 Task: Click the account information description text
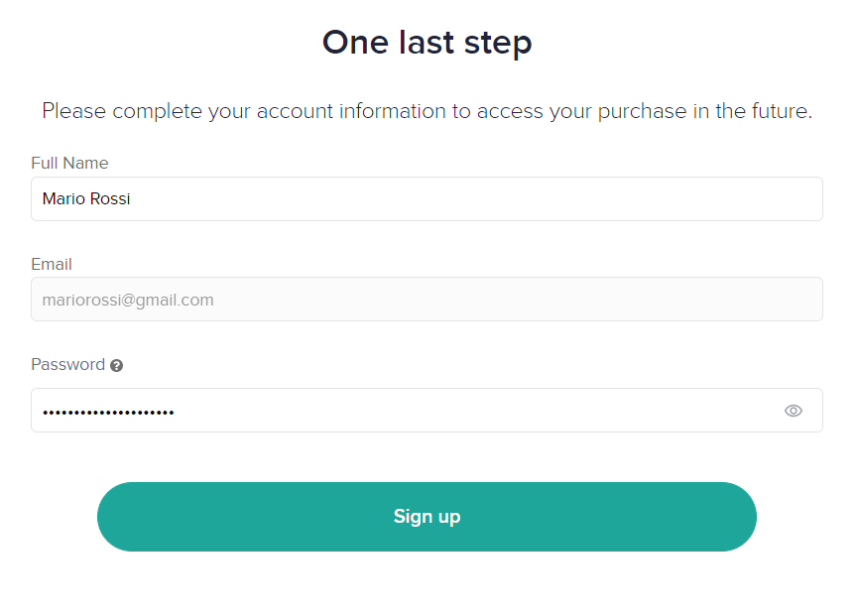pos(427,111)
